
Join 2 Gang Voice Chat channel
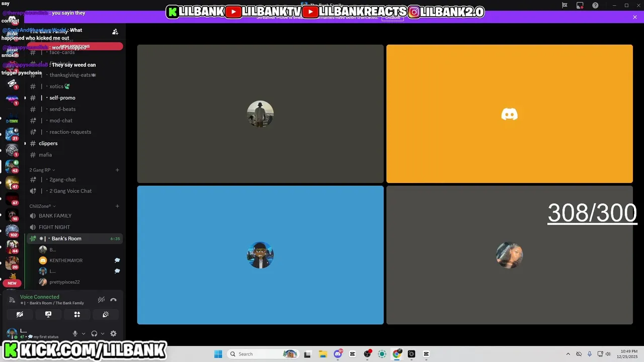(75, 191)
